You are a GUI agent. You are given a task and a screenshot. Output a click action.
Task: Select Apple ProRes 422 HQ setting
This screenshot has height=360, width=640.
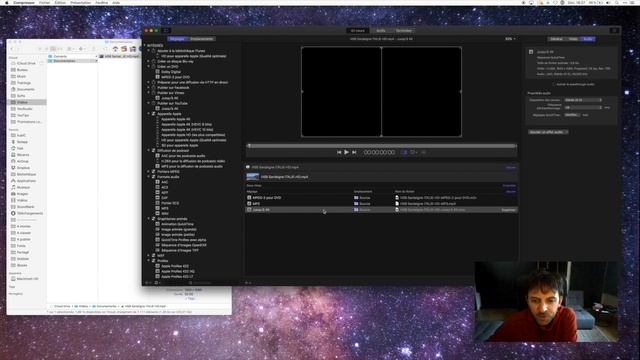click(178, 271)
